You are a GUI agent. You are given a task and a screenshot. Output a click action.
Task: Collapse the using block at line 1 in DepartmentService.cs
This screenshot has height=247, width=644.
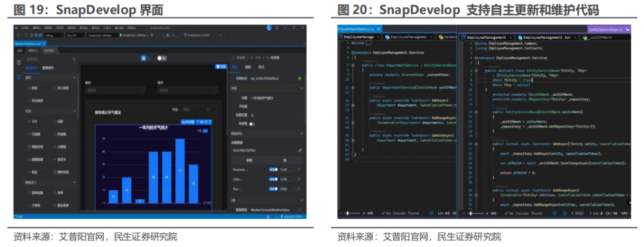coord(352,43)
